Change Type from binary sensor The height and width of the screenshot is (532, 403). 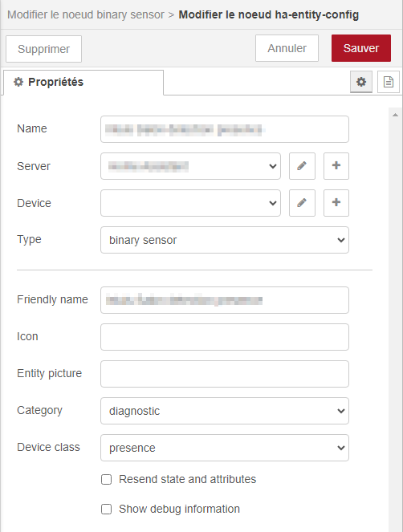pos(225,240)
